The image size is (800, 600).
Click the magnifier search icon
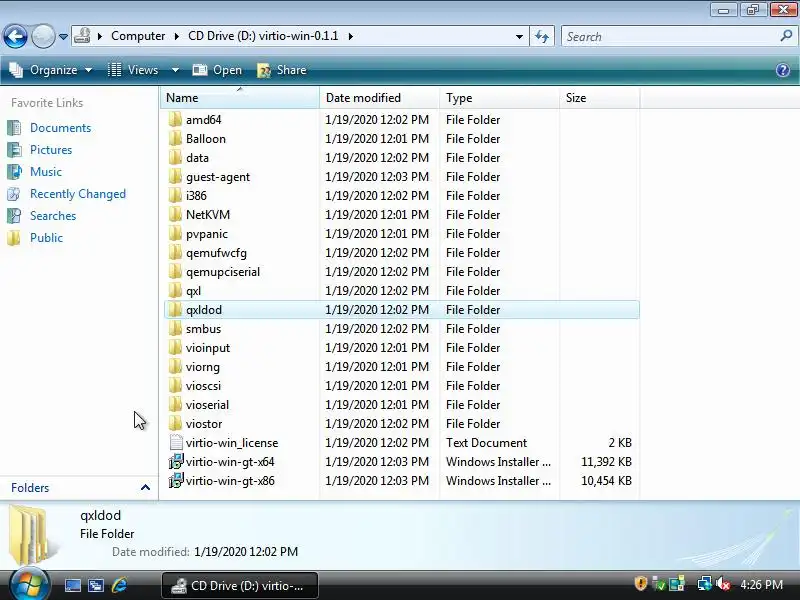click(786, 36)
